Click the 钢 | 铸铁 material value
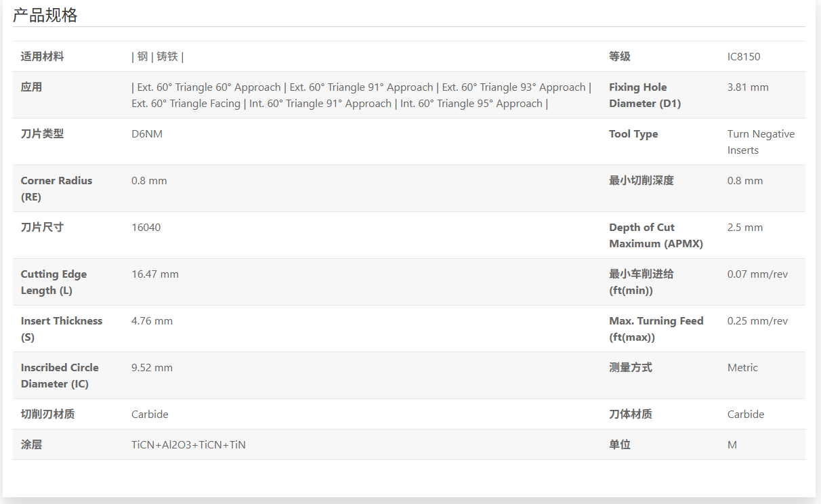 pyautogui.click(x=158, y=57)
